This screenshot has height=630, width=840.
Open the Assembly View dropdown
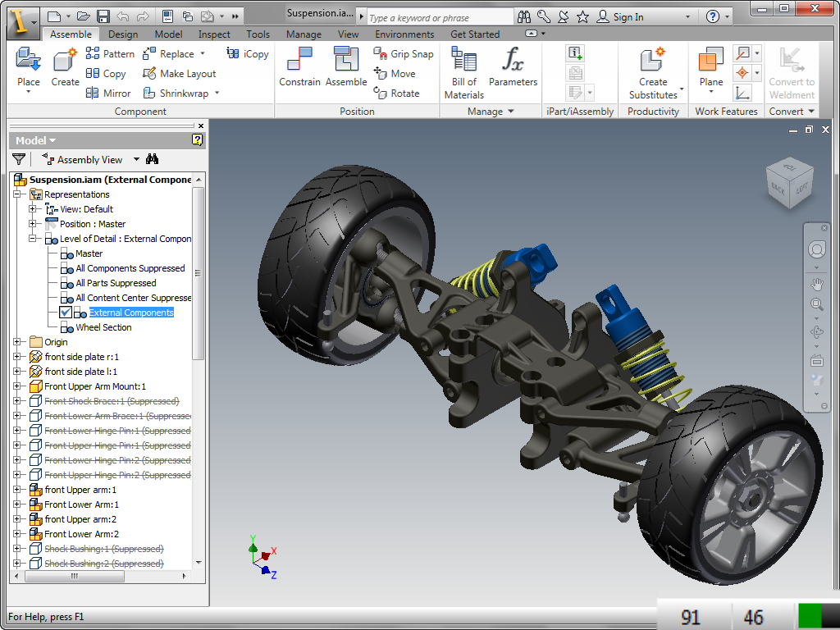(136, 159)
